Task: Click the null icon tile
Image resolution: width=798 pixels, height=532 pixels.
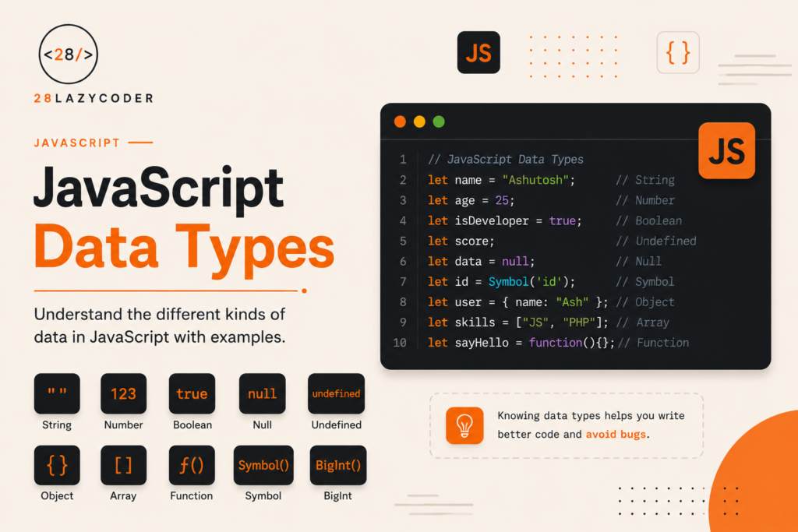Action: point(262,393)
